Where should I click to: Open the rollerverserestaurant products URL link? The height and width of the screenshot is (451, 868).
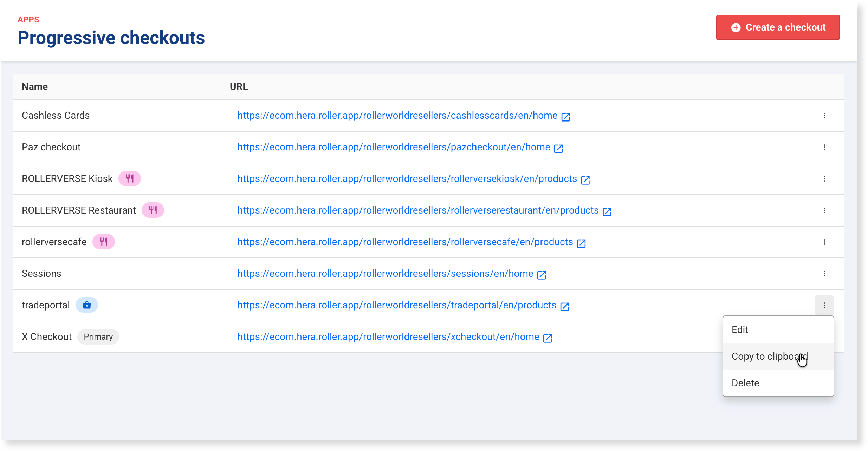(418, 210)
